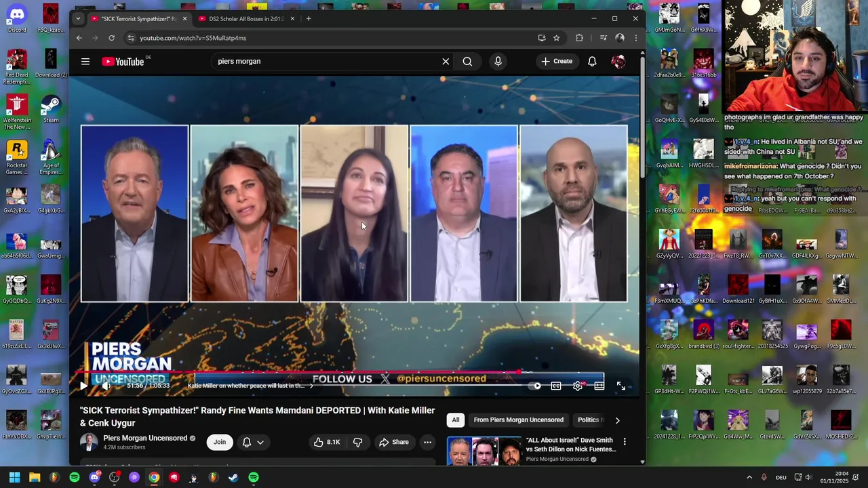Go to YouTube home via logo

click(123, 62)
